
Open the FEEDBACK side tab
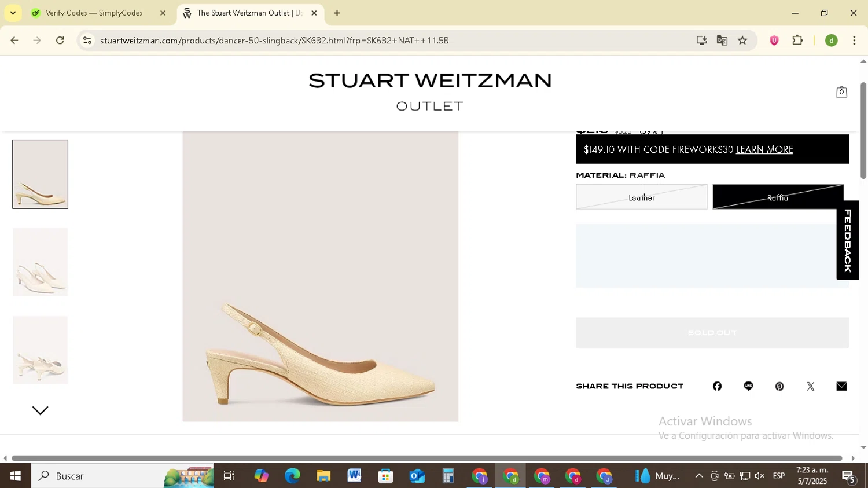pos(848,240)
